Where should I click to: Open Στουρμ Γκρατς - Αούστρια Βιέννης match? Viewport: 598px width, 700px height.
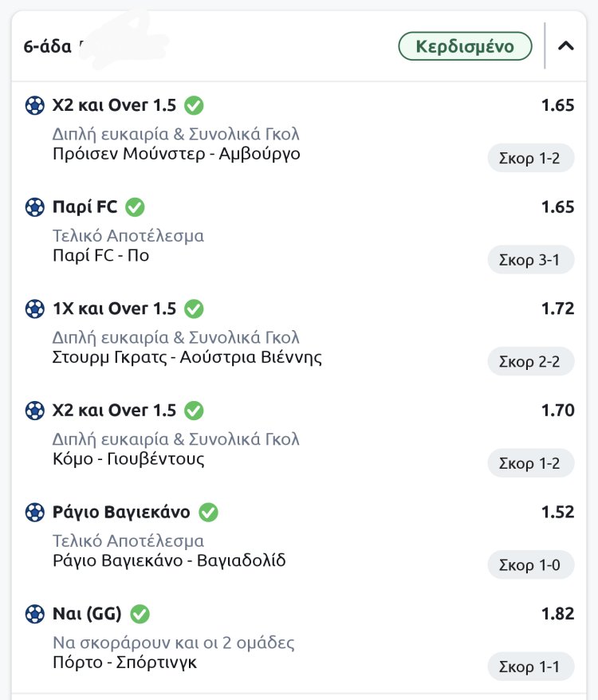click(187, 356)
